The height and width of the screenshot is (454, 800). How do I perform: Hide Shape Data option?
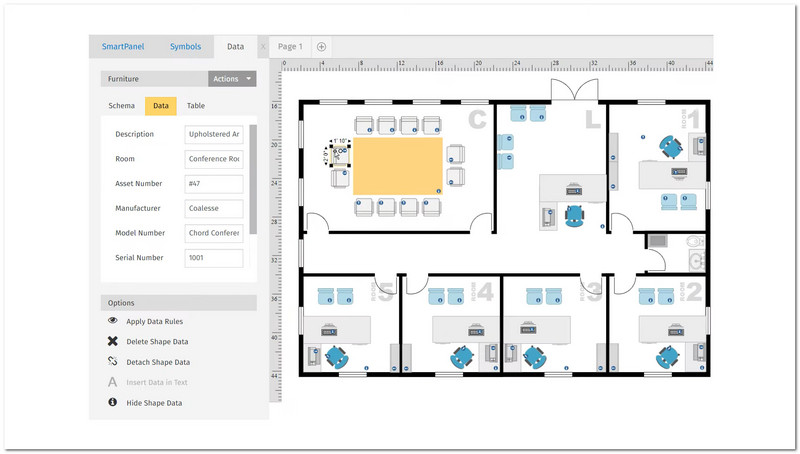coord(154,403)
